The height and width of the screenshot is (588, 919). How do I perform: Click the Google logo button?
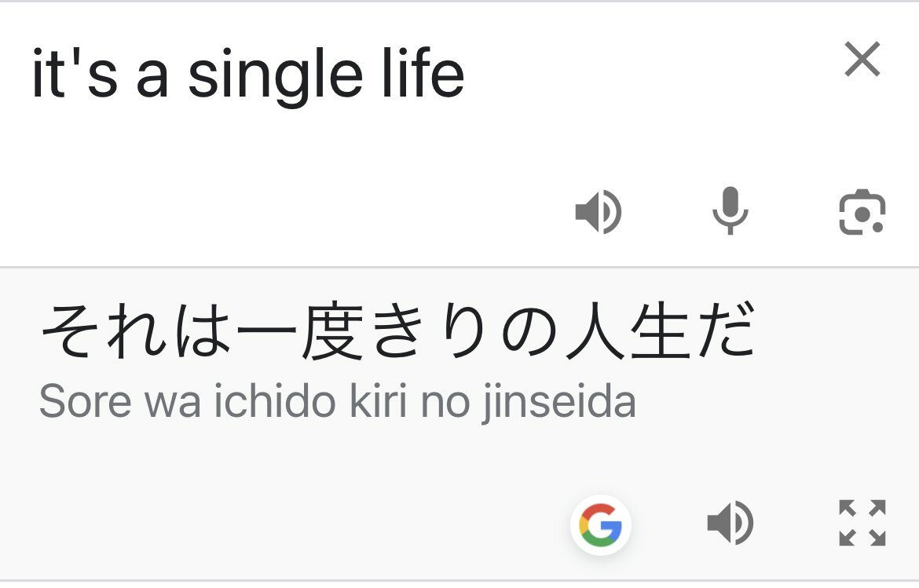click(x=600, y=524)
